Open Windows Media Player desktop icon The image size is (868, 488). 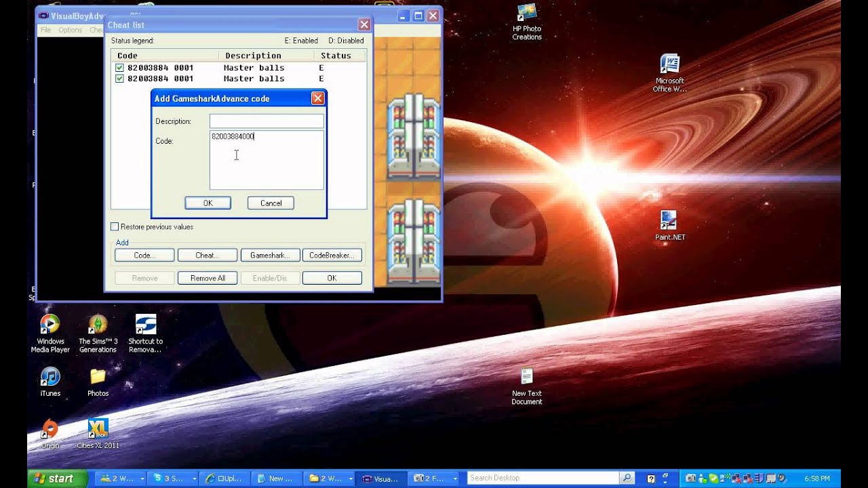click(50, 325)
